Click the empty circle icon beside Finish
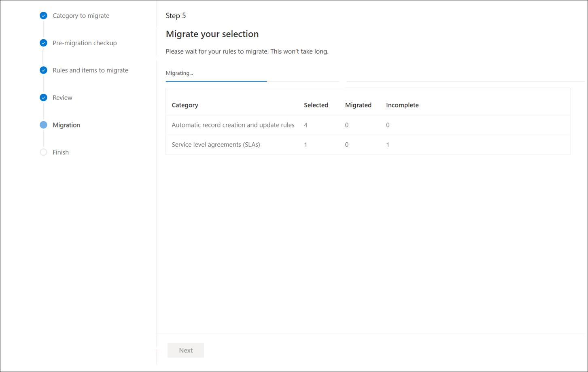This screenshot has width=588, height=372. tap(43, 152)
